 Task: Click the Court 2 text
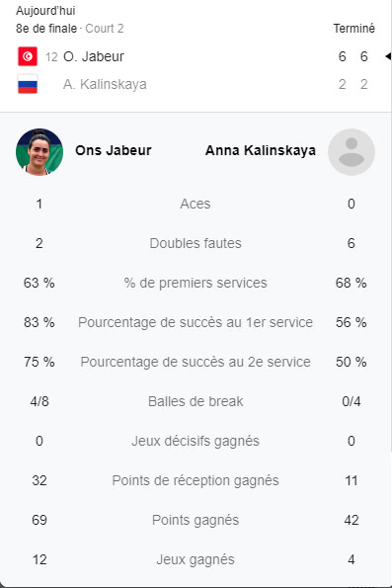105,29
